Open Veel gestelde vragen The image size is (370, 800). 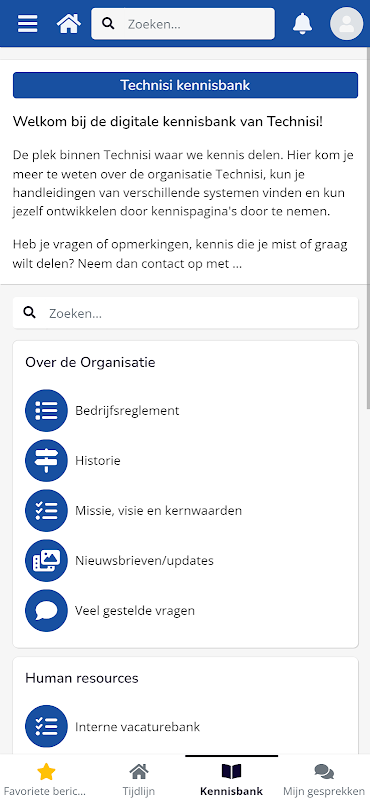pos(135,611)
